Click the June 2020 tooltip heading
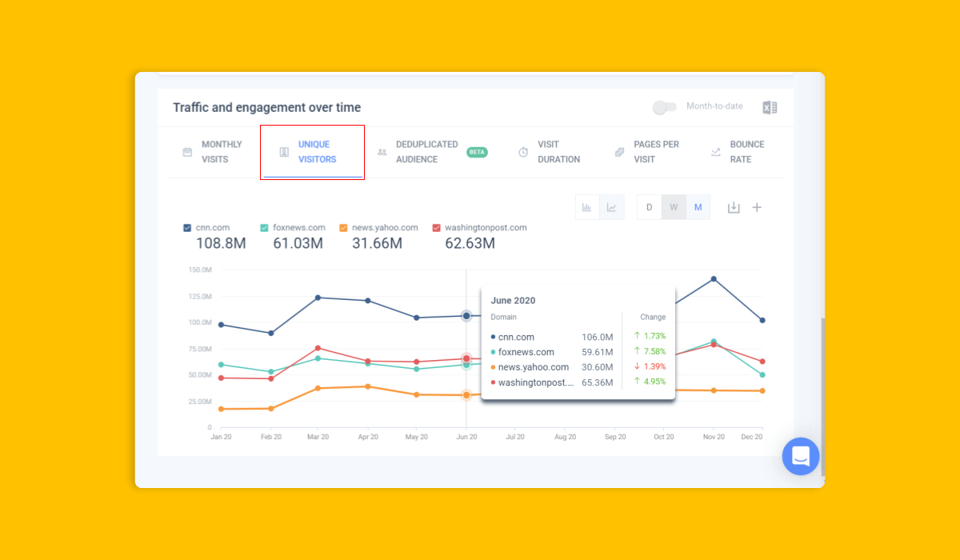The image size is (960, 560). [513, 301]
